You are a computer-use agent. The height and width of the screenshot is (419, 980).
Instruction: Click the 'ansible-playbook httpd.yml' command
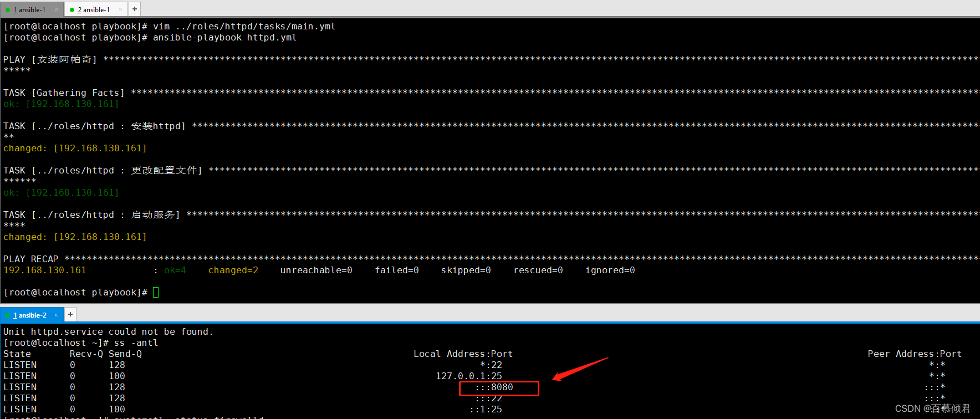click(224, 37)
